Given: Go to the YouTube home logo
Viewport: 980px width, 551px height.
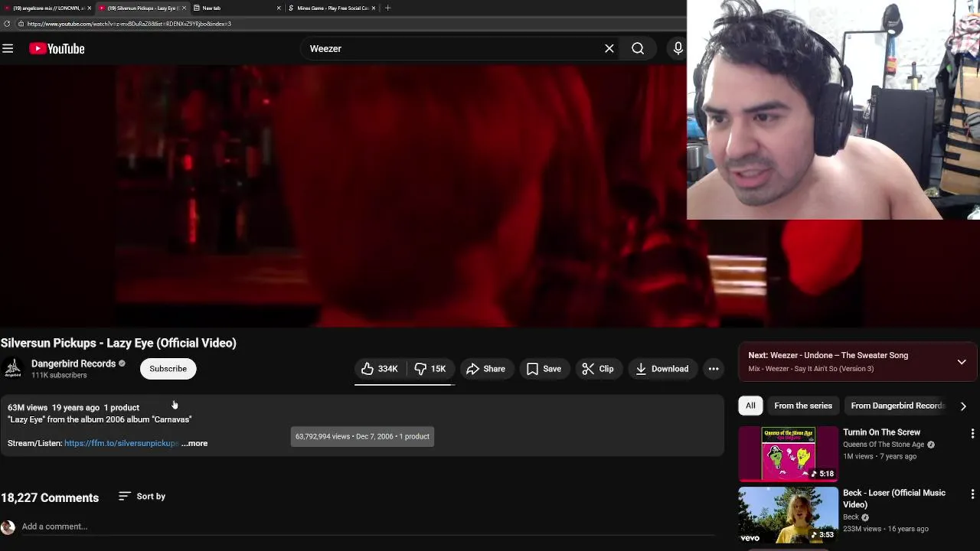Looking at the screenshot, I should pos(57,49).
